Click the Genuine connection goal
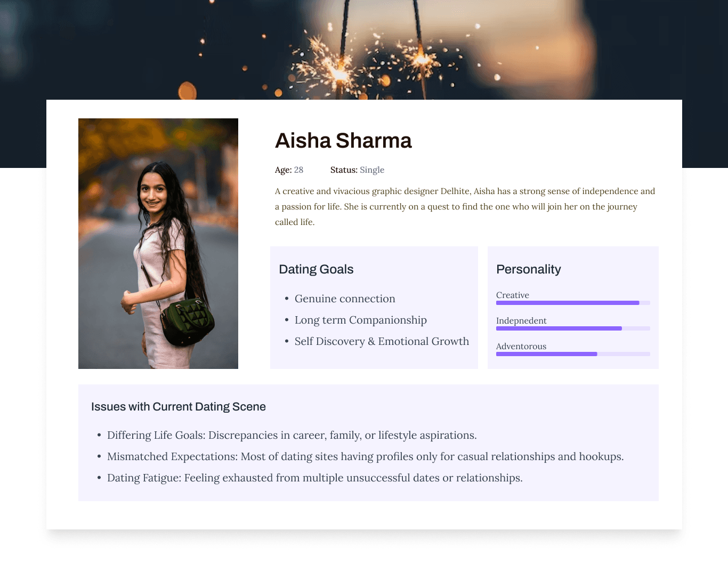 (345, 299)
